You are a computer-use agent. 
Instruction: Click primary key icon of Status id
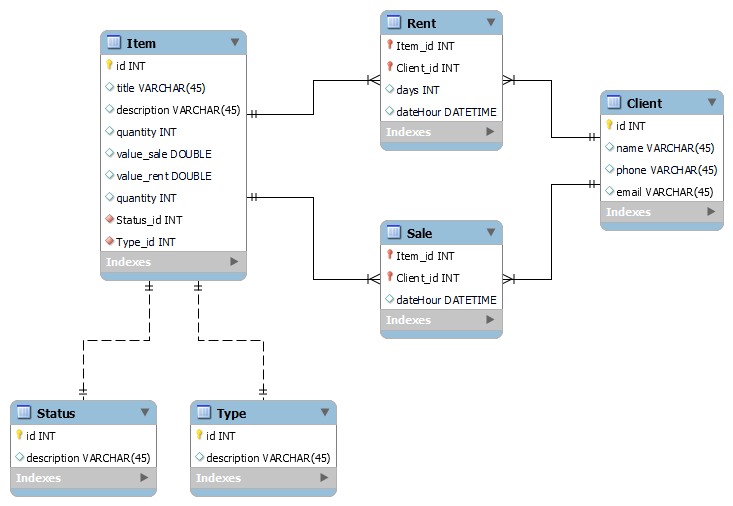pyautogui.click(x=19, y=434)
